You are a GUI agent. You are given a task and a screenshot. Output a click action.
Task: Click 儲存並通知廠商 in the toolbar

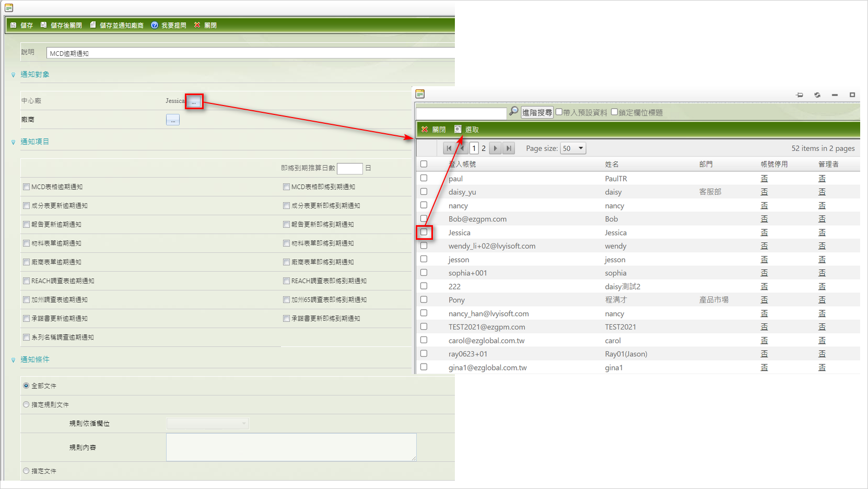tap(116, 25)
